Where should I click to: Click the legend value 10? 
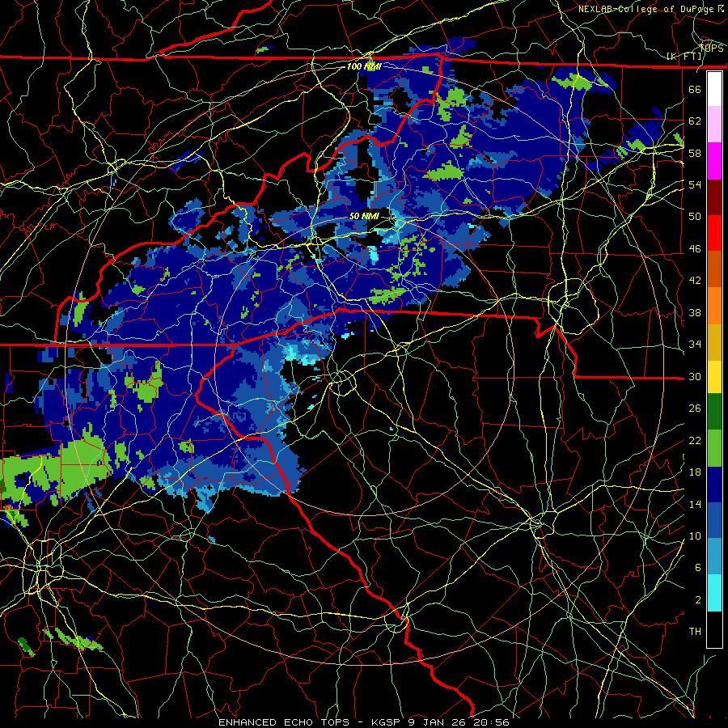tap(695, 535)
